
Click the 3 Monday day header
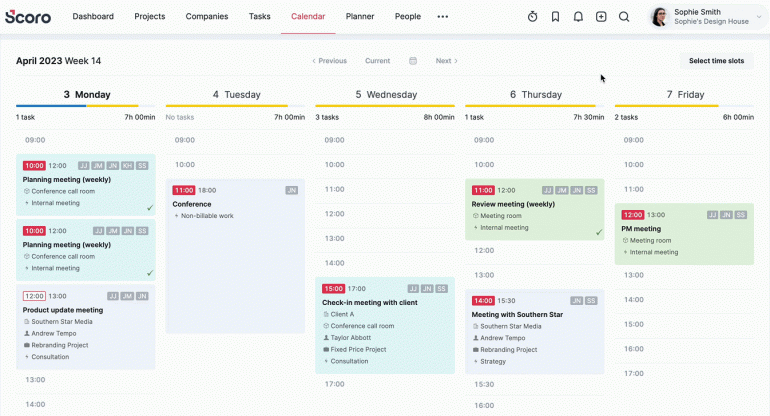[x=86, y=94]
